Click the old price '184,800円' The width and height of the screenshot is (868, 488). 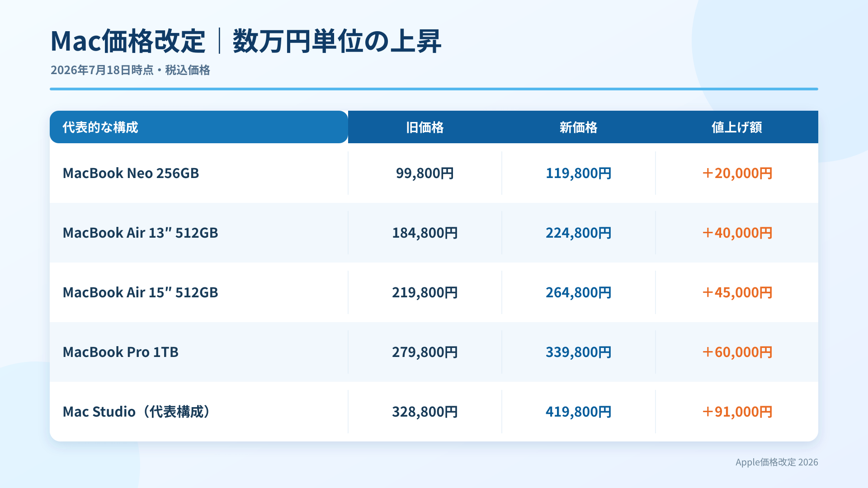pyautogui.click(x=425, y=233)
